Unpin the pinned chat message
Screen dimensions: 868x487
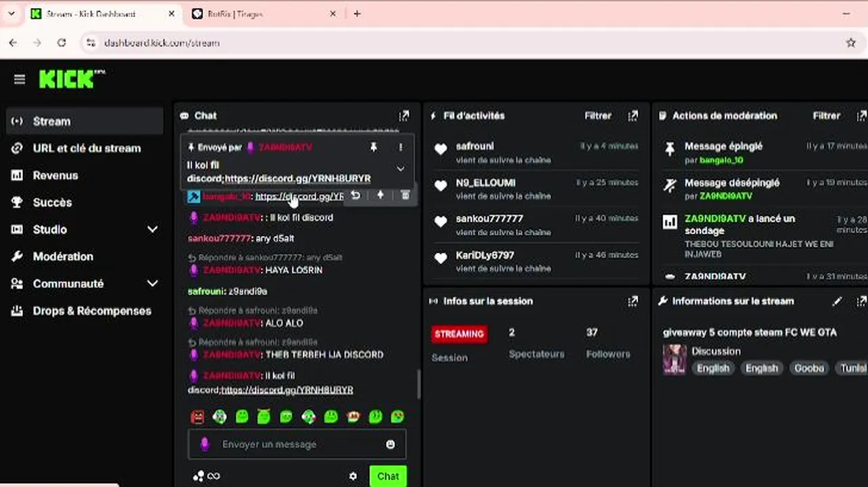pyautogui.click(x=373, y=147)
